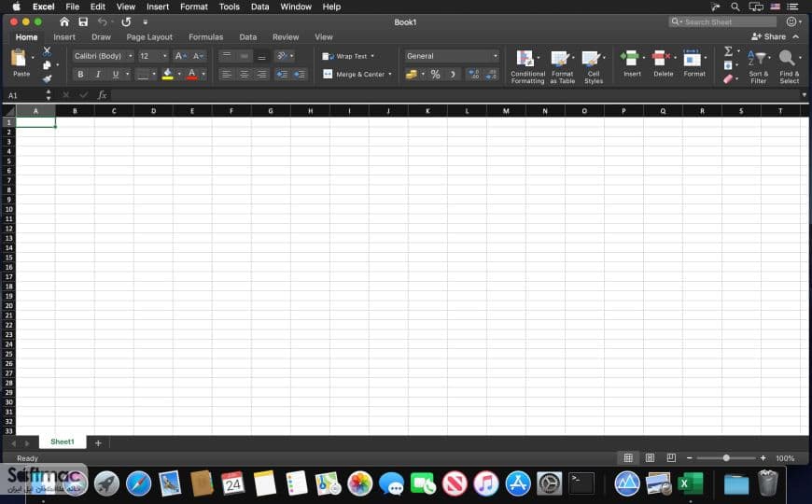Viewport: 812px width, 504px height.
Task: Click the Undo arrow icon
Action: tap(103, 21)
